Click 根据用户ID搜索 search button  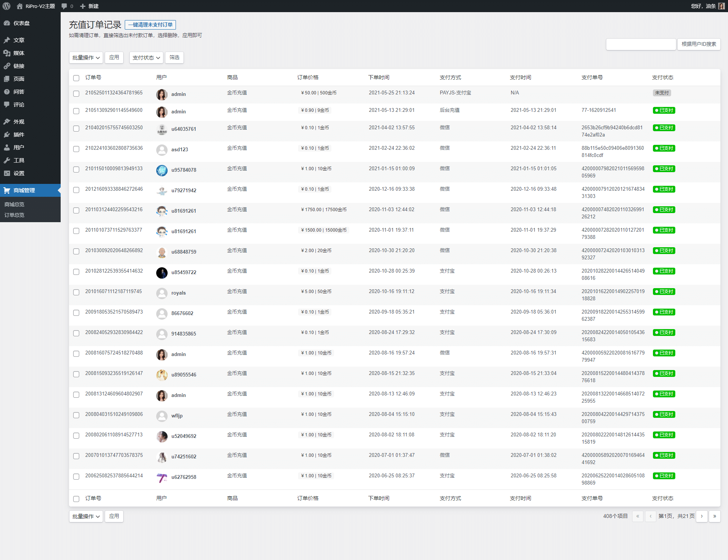click(x=699, y=44)
